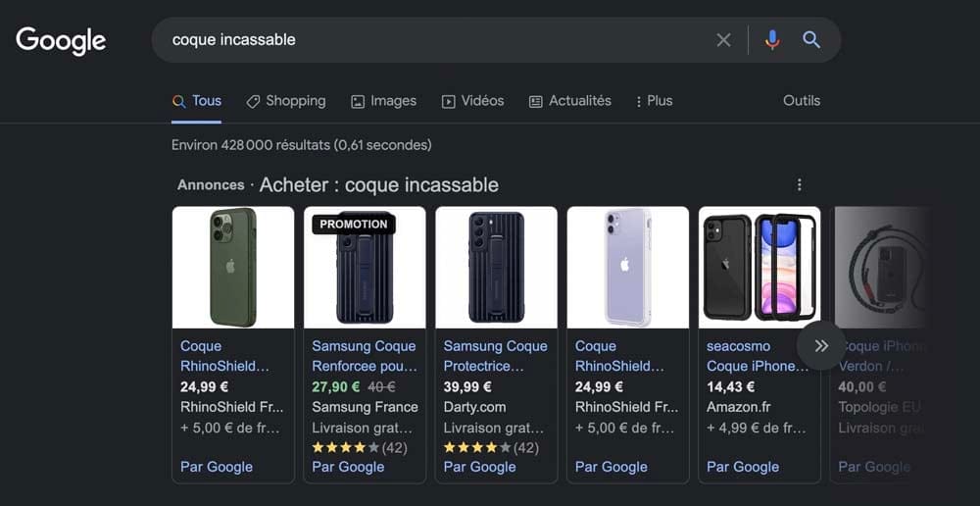Go to the Actualités tab
This screenshot has height=506, width=980.
click(x=570, y=101)
